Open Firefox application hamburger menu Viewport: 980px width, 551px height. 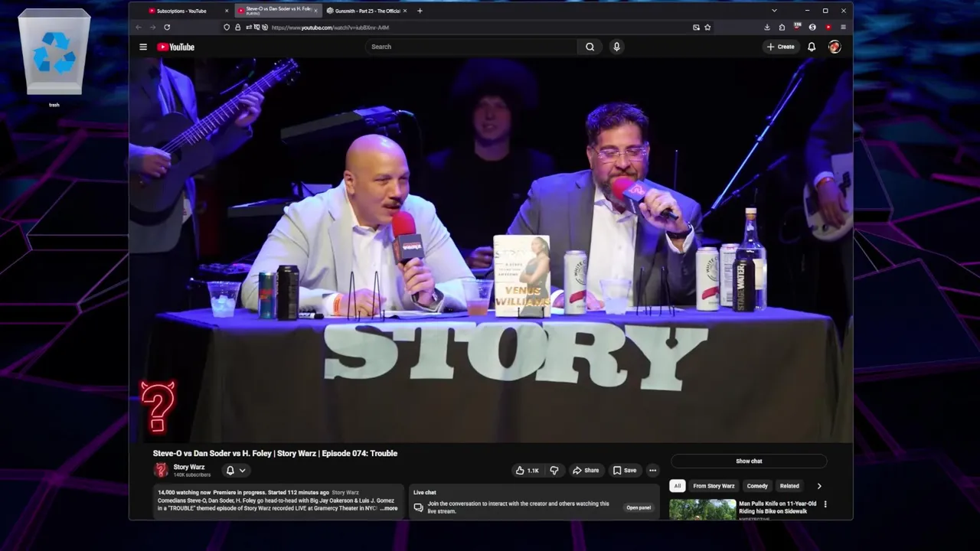click(843, 28)
